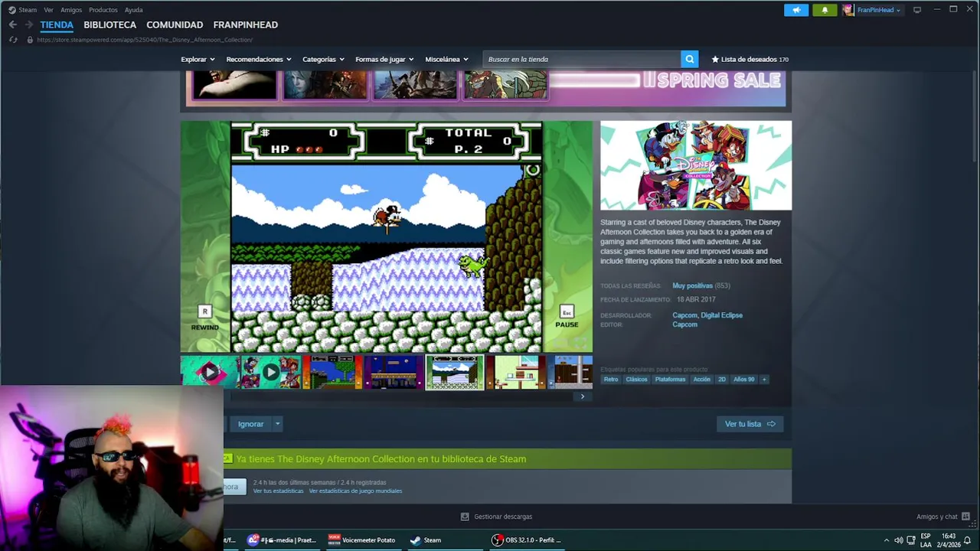This screenshot has height=551, width=980.
Task: Select the Plataformas tag
Action: (670, 380)
